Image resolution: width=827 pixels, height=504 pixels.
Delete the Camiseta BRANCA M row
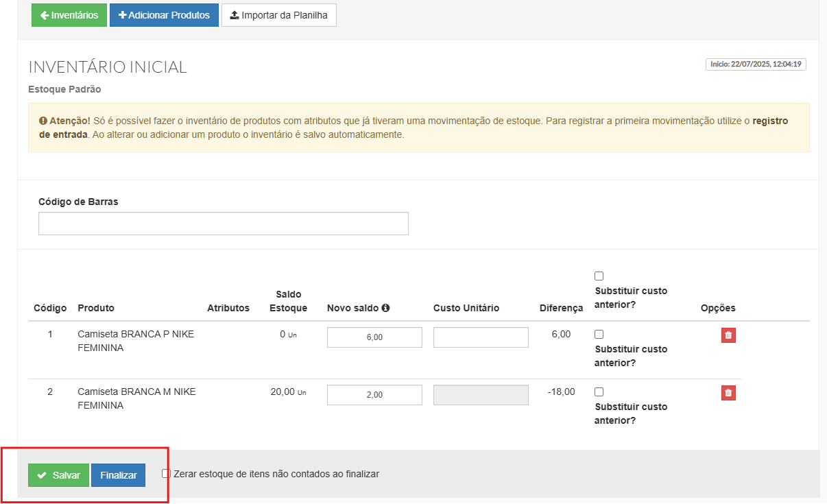[728, 393]
